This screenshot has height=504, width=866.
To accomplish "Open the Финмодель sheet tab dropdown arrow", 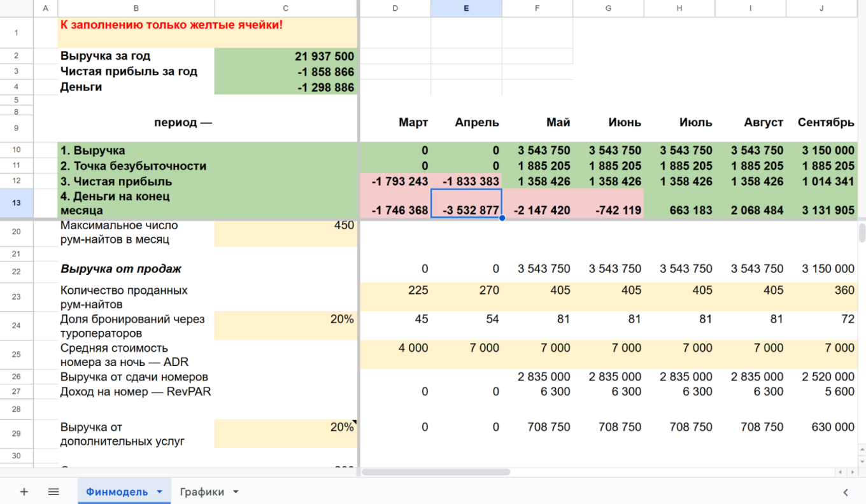I will (x=159, y=492).
